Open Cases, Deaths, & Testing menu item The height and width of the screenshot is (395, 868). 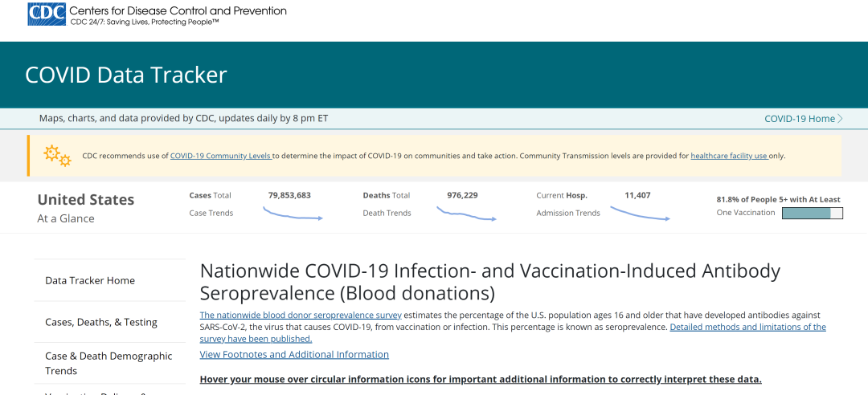(101, 322)
